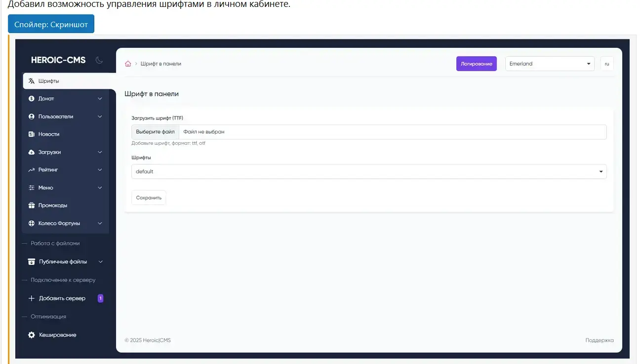Click the Пользователи user icon
The height and width of the screenshot is (364, 640).
tap(32, 117)
